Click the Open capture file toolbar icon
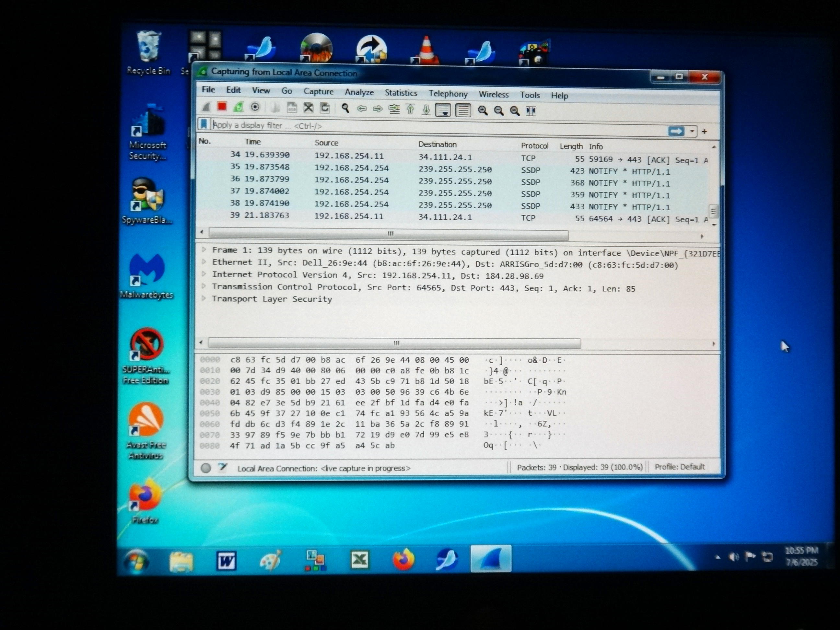This screenshot has height=630, width=840. pyautogui.click(x=275, y=108)
